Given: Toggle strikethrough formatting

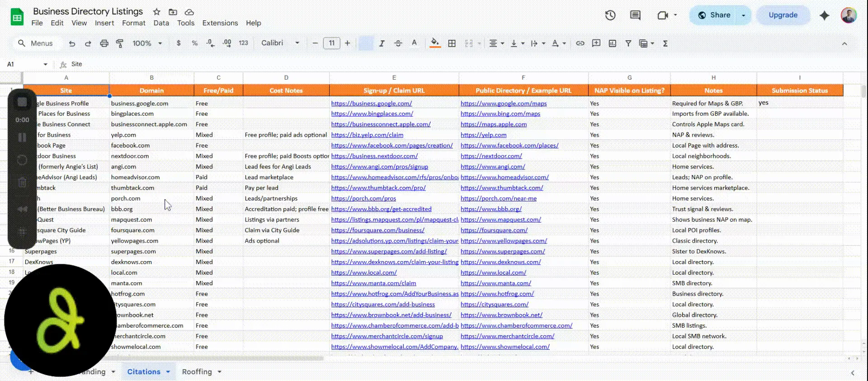Looking at the screenshot, I should point(398,43).
